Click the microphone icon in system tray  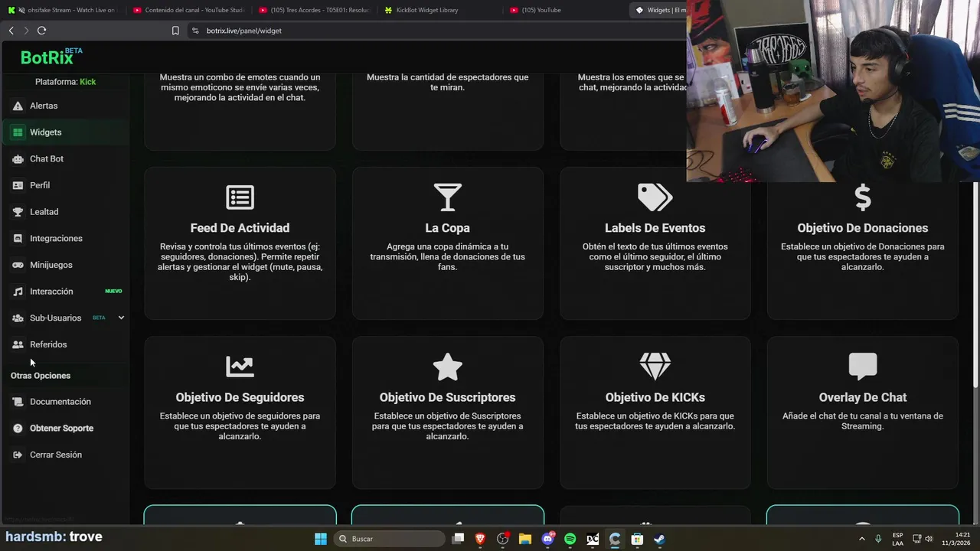pyautogui.click(x=878, y=539)
